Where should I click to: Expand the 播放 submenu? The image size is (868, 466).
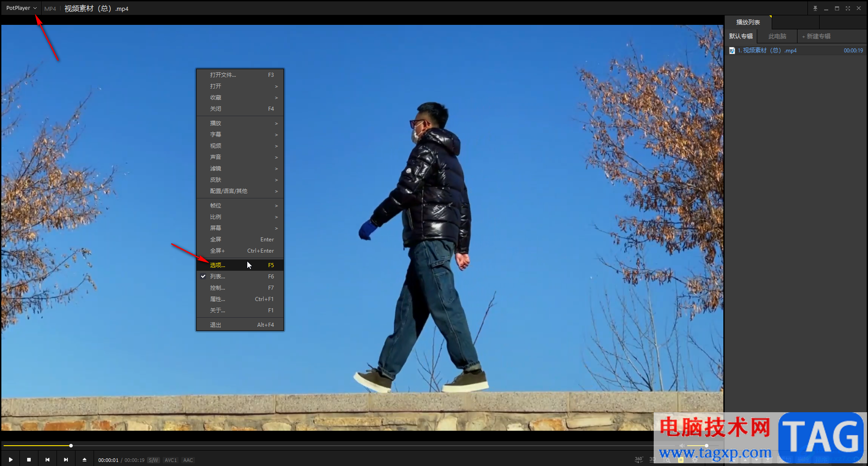point(240,123)
